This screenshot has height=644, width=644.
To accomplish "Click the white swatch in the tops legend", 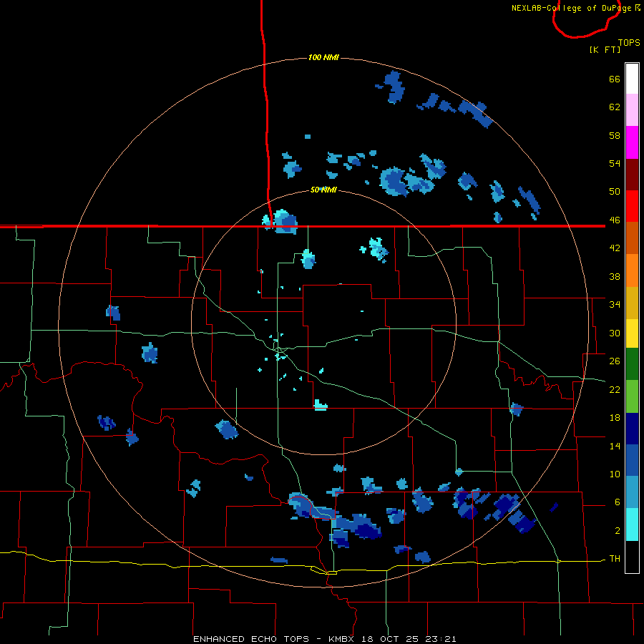I will (x=632, y=79).
